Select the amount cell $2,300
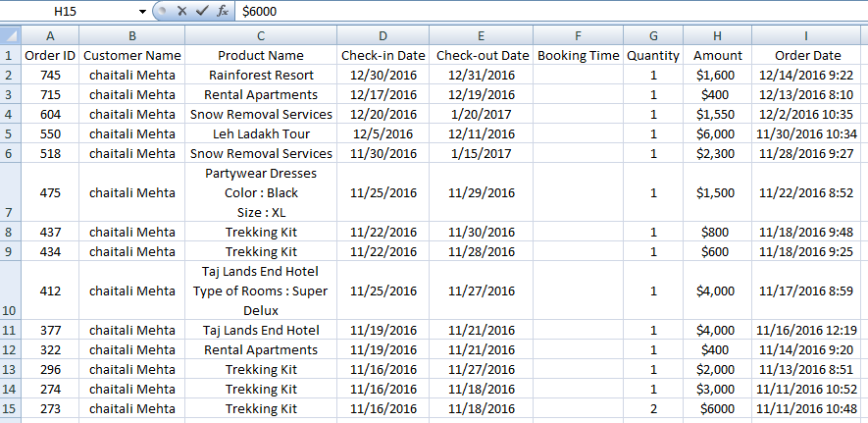 [717, 153]
